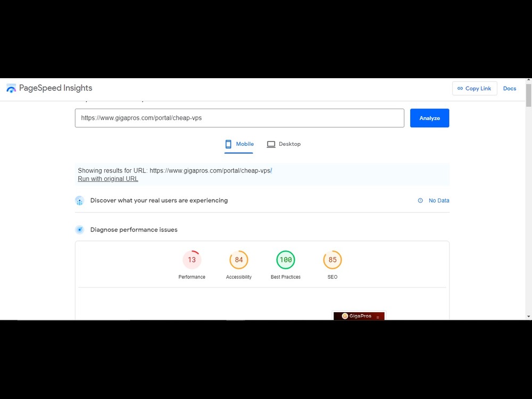
Task: Click the PageSpeed Insights logo icon
Action: [11, 88]
